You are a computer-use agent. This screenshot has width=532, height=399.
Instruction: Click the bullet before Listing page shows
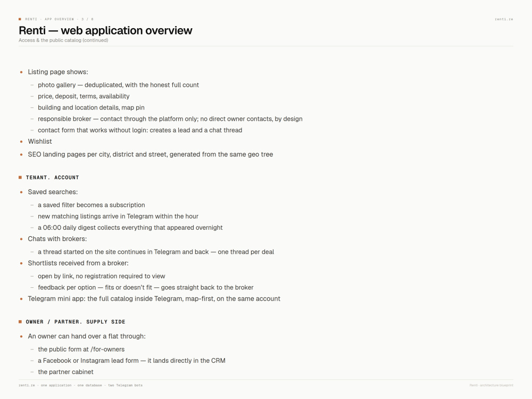[x=21, y=72]
